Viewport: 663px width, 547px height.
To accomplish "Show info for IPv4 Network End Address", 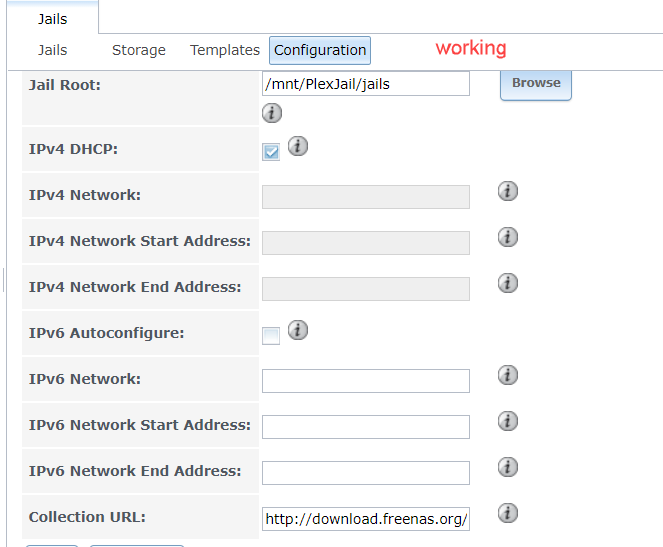I will pos(508,283).
